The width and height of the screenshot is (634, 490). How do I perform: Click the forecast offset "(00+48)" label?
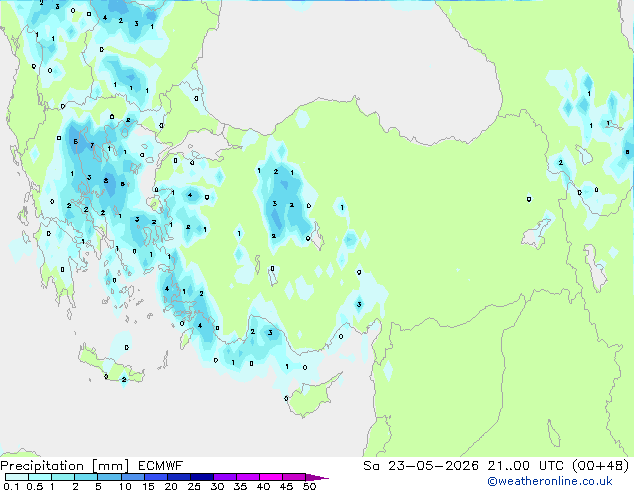pyautogui.click(x=600, y=466)
